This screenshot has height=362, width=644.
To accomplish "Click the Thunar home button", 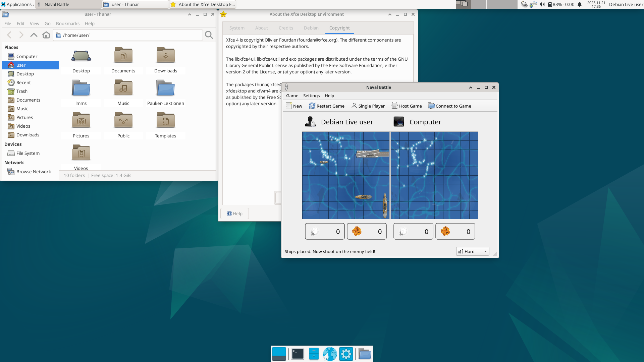I will click(x=46, y=35).
